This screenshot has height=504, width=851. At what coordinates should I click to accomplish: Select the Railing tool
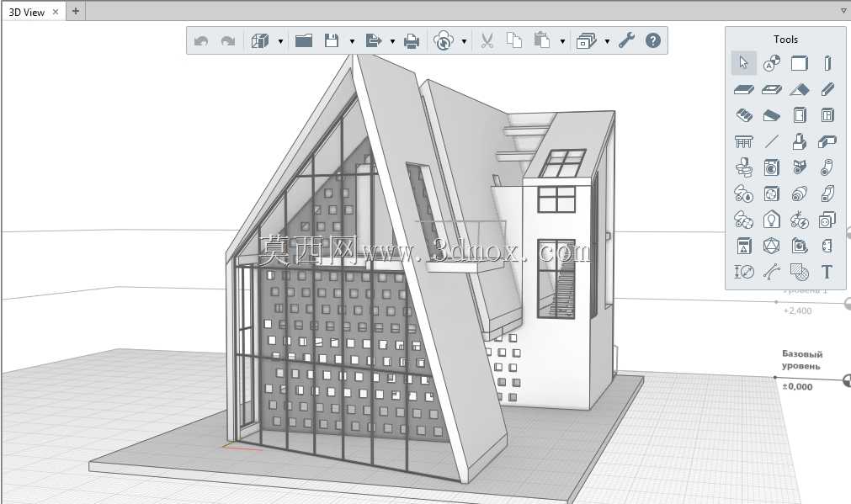point(743,141)
